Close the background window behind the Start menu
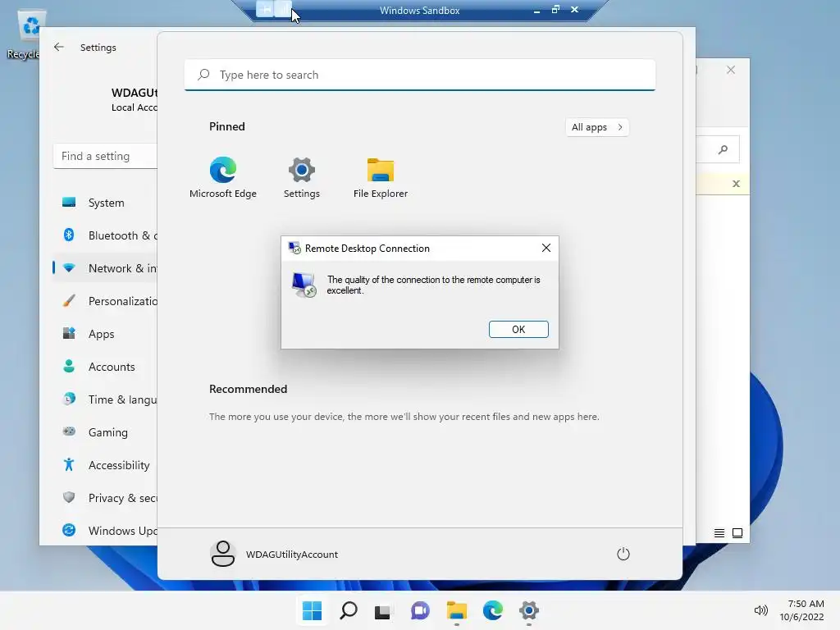The image size is (840, 630). pos(731,70)
